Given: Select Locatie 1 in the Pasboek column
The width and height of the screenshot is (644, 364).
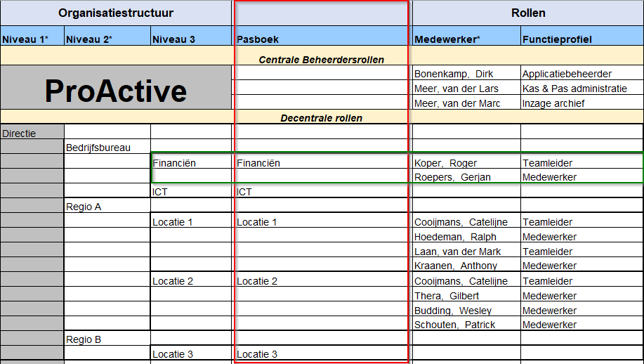Looking at the screenshot, I should [x=322, y=220].
